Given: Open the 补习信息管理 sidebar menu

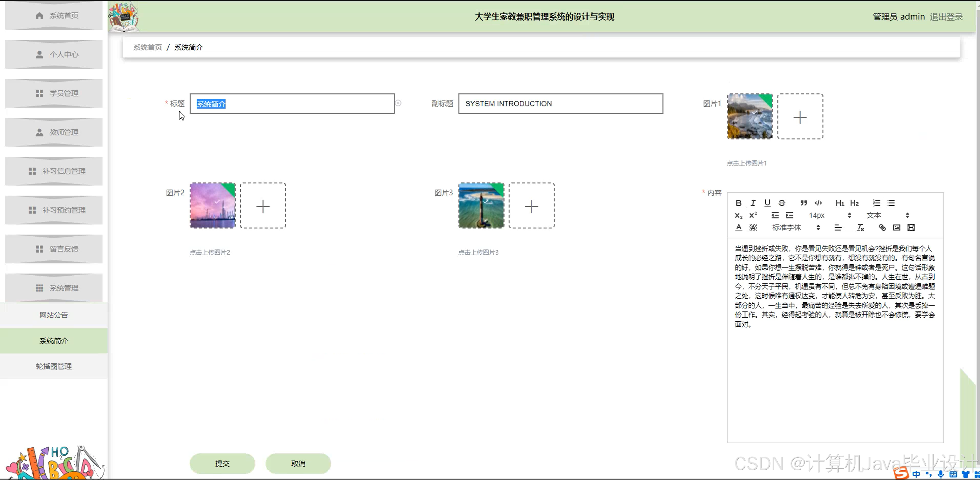Looking at the screenshot, I should pos(54,171).
